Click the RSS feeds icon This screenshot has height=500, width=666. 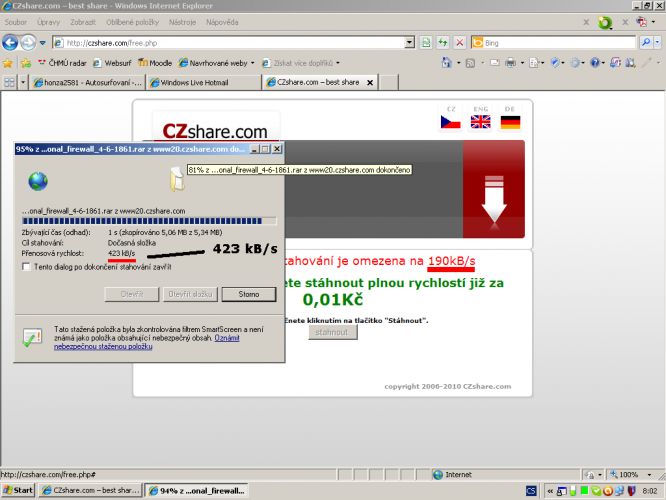470,63
